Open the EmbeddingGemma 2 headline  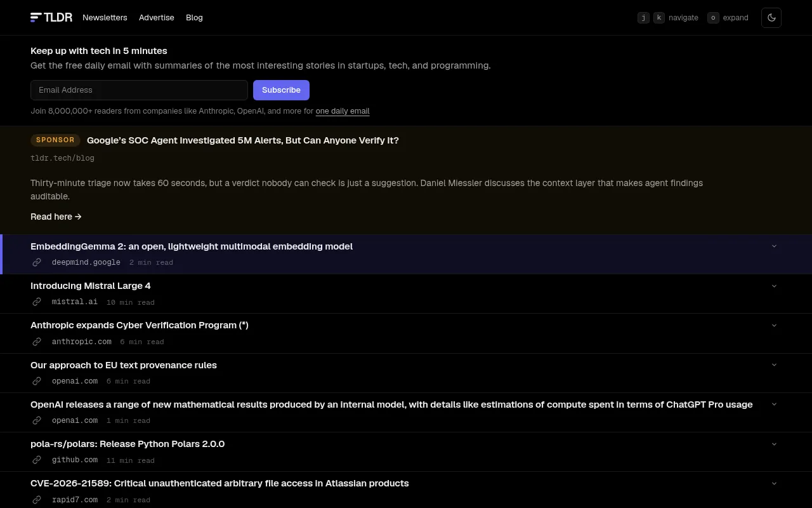pyautogui.click(x=192, y=246)
